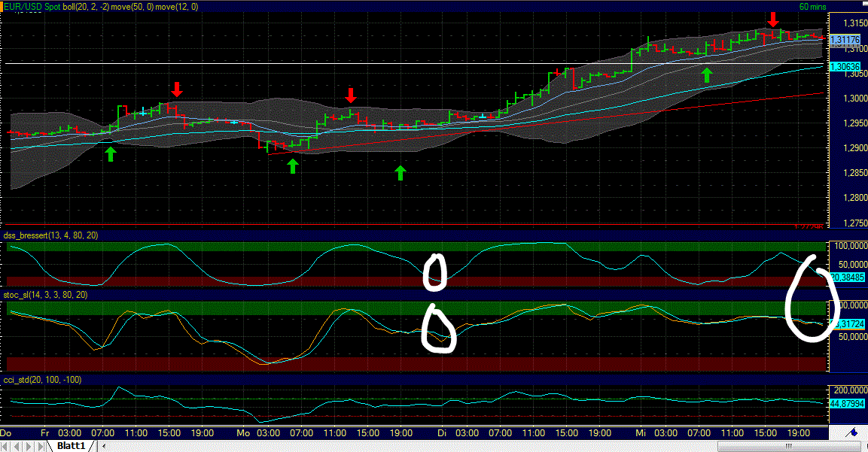Click the next-sheet arrow icon
The image size is (868, 452).
click(x=29, y=445)
